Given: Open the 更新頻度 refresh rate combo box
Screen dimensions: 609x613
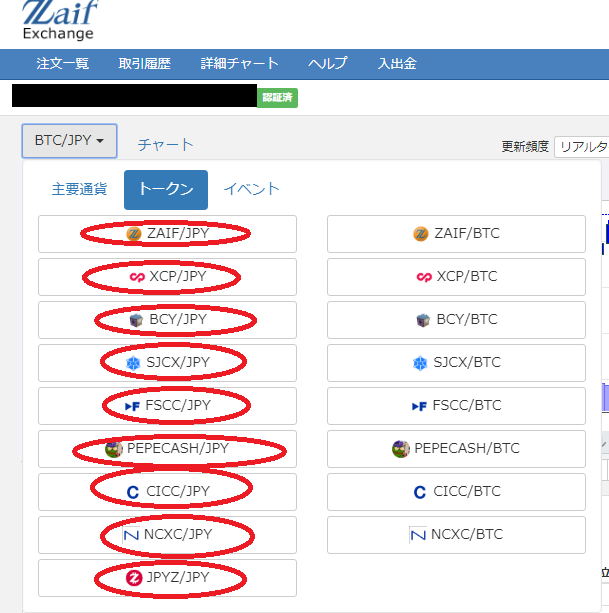Looking at the screenshot, I should (582, 147).
